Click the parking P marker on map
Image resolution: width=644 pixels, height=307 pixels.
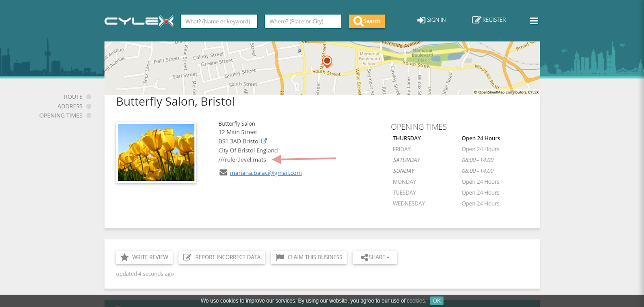click(x=299, y=52)
